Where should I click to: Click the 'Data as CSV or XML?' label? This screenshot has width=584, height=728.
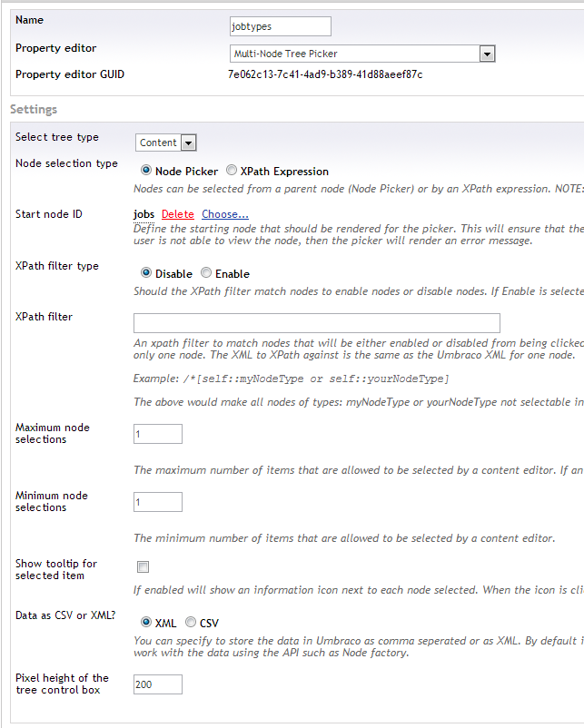65,615
